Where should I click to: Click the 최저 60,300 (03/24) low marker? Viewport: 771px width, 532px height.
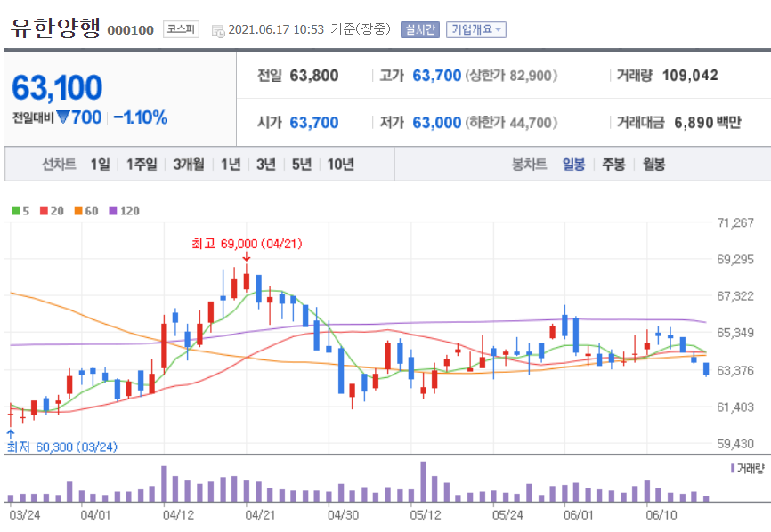[62, 447]
